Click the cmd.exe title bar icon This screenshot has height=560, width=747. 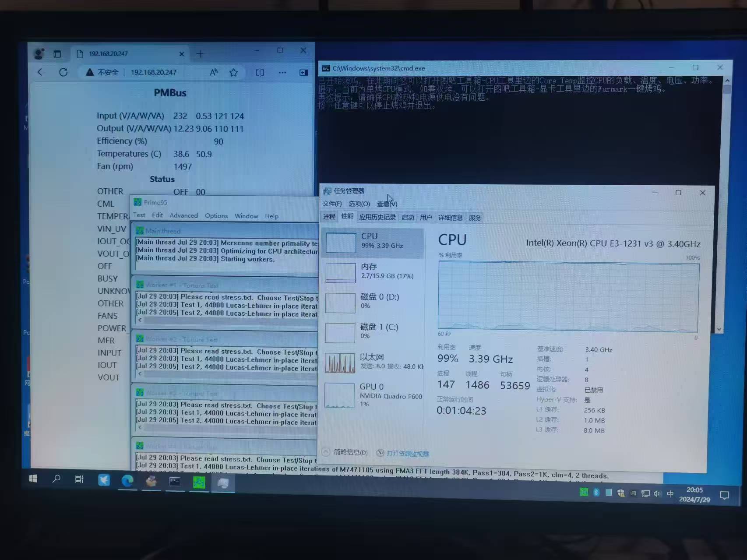(326, 68)
